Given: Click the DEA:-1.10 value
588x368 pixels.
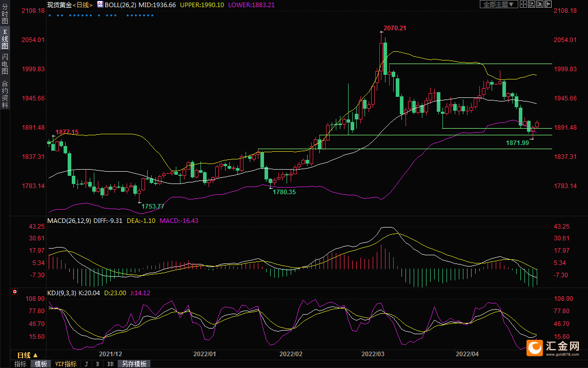Looking at the screenshot, I should (x=141, y=221).
